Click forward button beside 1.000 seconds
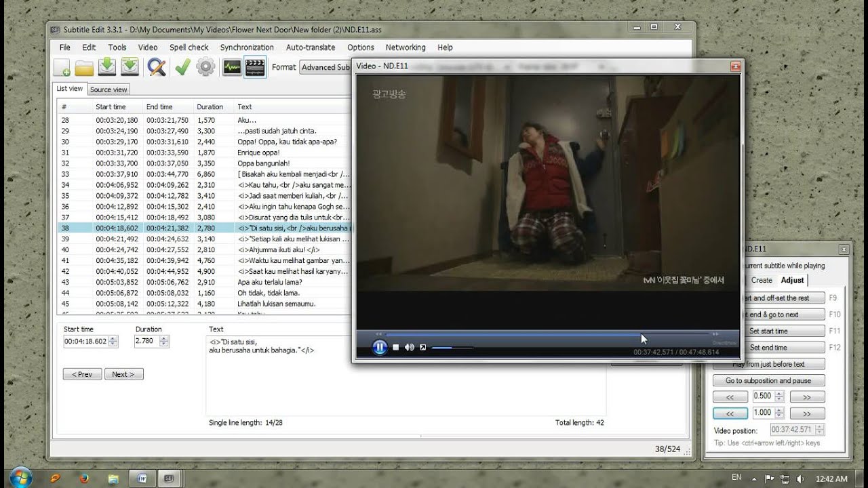 pos(807,413)
